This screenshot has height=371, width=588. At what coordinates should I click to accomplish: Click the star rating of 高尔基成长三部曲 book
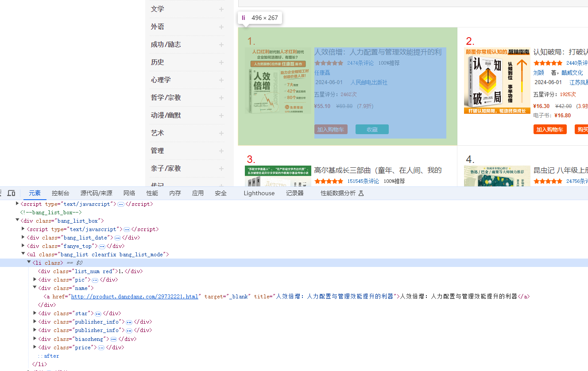pos(329,182)
